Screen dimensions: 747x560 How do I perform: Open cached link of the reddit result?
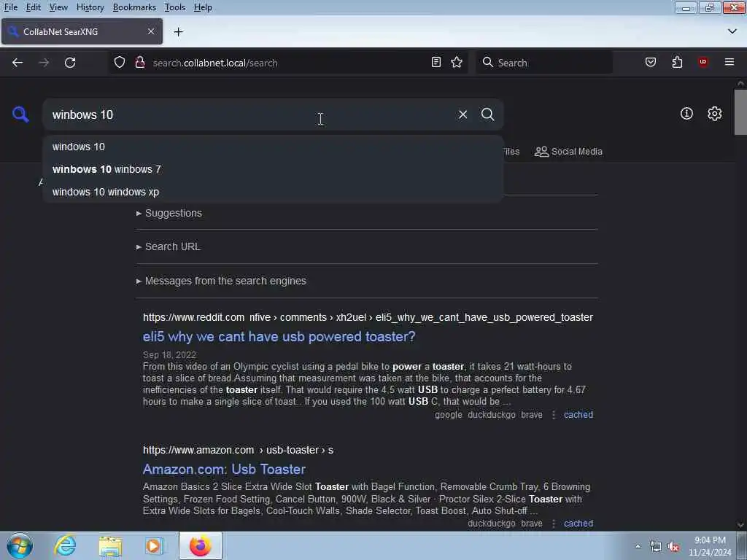click(x=578, y=415)
